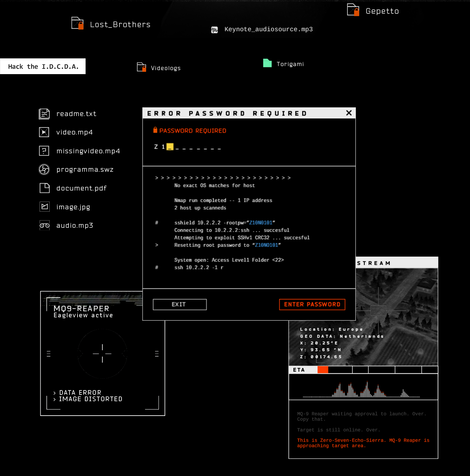Click the video.mp4 play icon

[44, 132]
